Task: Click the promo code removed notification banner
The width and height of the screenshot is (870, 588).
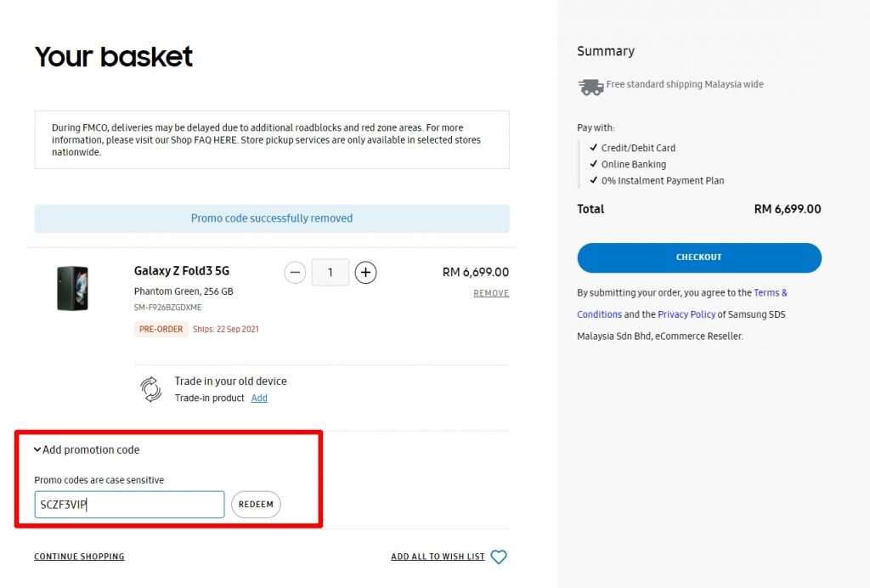Action: coord(272,218)
